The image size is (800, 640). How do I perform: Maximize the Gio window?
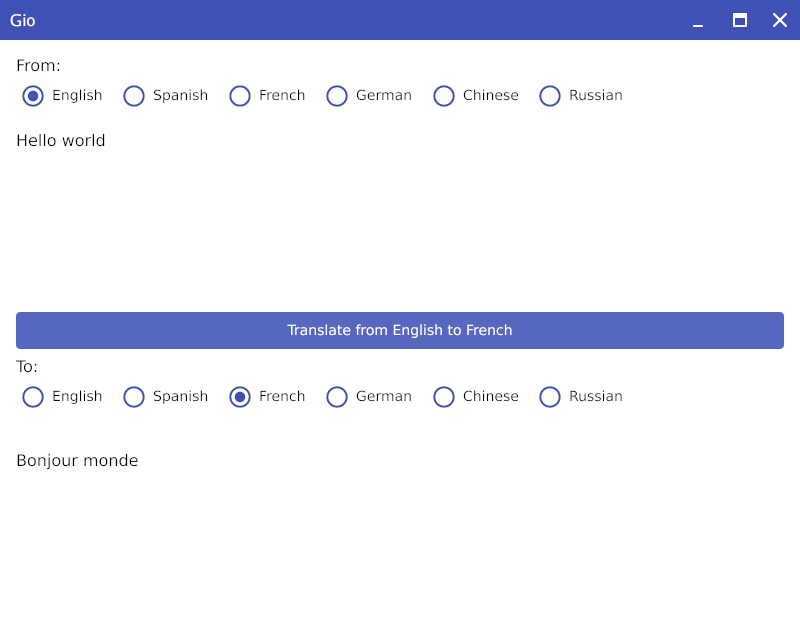coord(740,20)
